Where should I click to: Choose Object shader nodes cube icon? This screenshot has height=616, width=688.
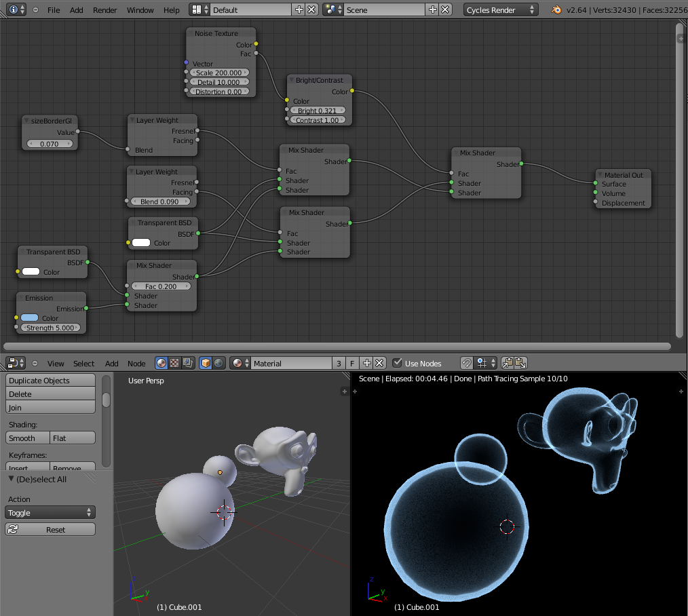coord(206,363)
